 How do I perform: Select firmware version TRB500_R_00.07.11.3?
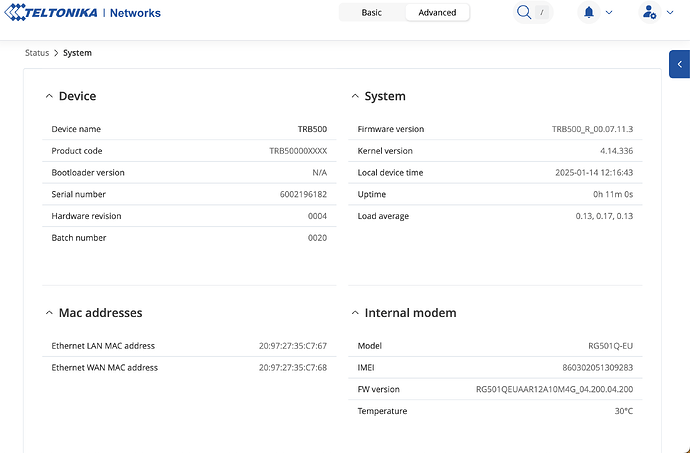(x=592, y=129)
